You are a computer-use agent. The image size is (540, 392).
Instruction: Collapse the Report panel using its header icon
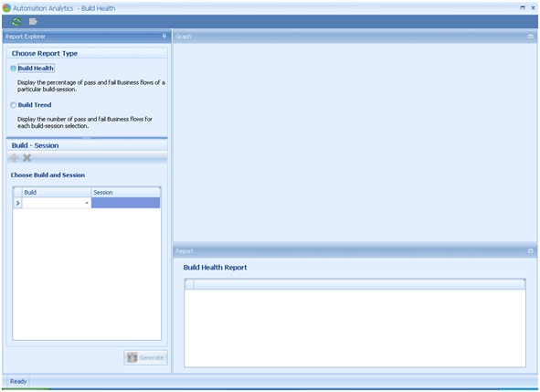530,250
